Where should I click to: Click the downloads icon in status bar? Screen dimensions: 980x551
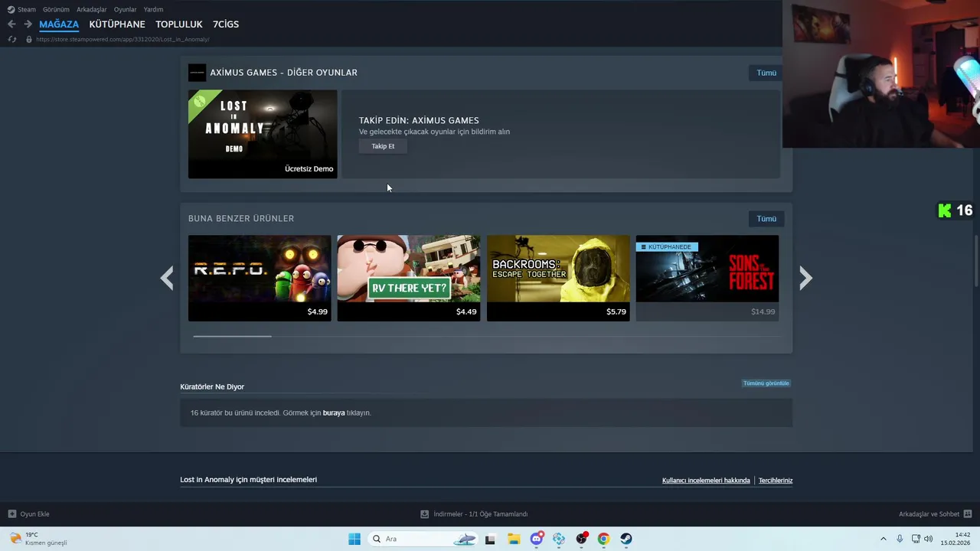(x=425, y=514)
